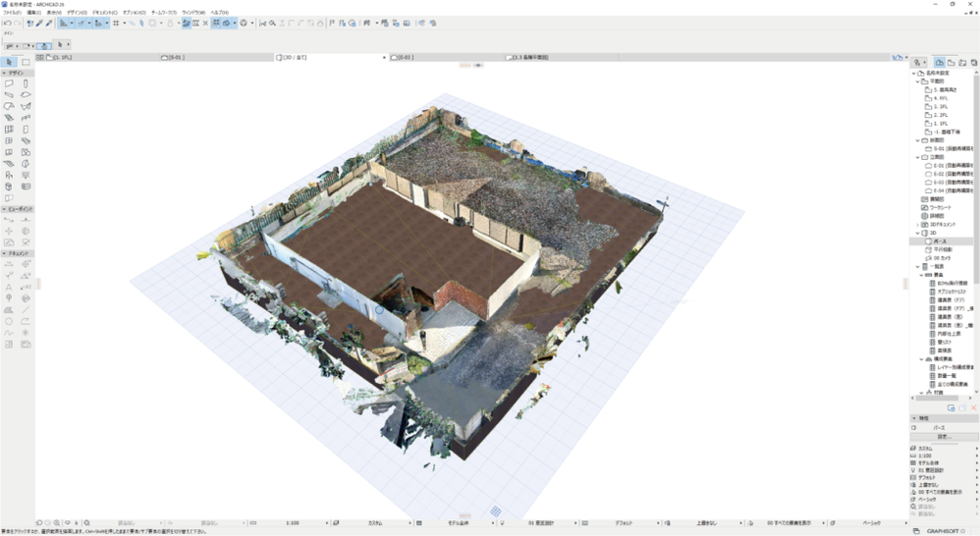Viewport: 980px width, 536px height.
Task: Click the Undo arrow in top toolbar
Action: [x=6, y=23]
